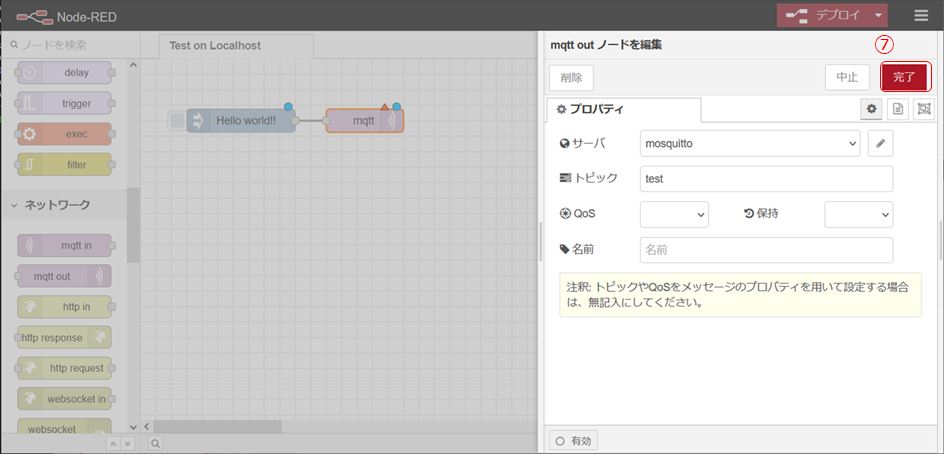Click the 完了 done button
Screen dimensions: 944x454
(x=904, y=77)
